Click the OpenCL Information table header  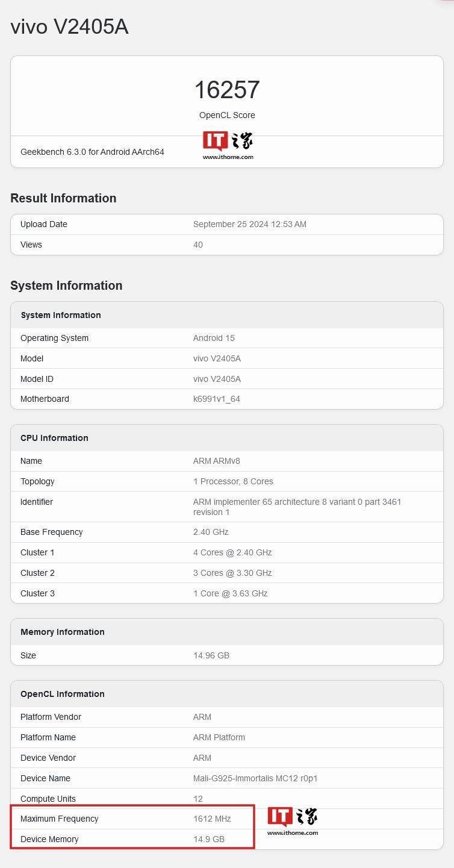(x=227, y=694)
